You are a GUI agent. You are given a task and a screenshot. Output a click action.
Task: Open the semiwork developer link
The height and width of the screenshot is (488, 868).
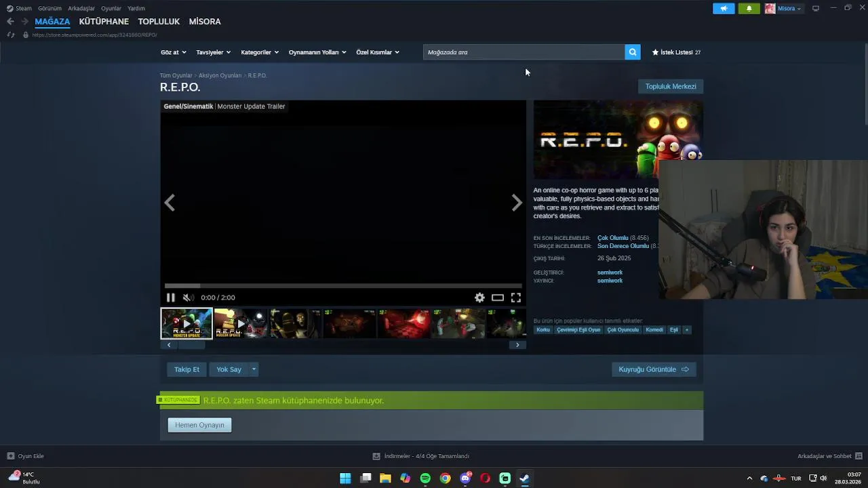pyautogui.click(x=610, y=272)
